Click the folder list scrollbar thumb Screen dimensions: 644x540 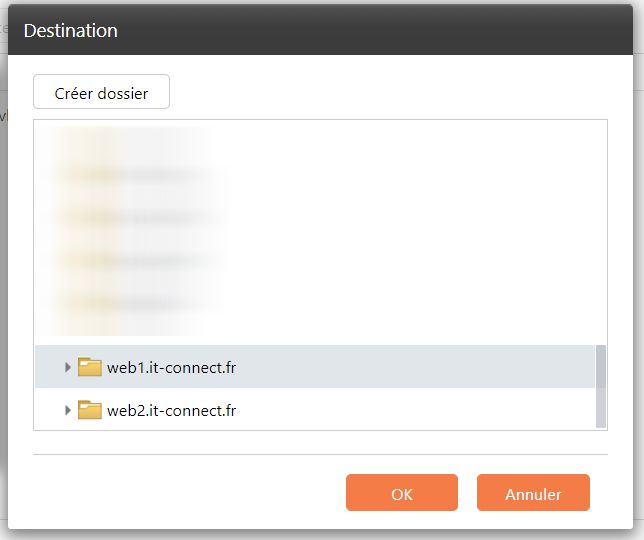tap(601, 385)
